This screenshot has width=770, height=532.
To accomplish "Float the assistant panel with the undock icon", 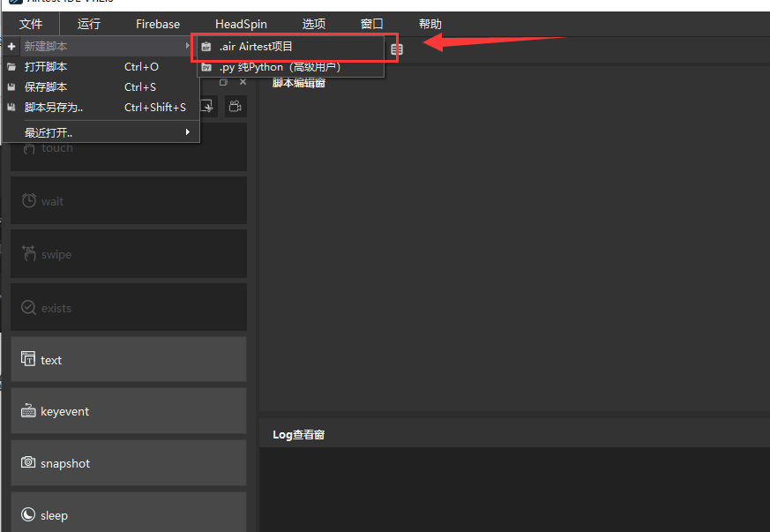I will (223, 82).
